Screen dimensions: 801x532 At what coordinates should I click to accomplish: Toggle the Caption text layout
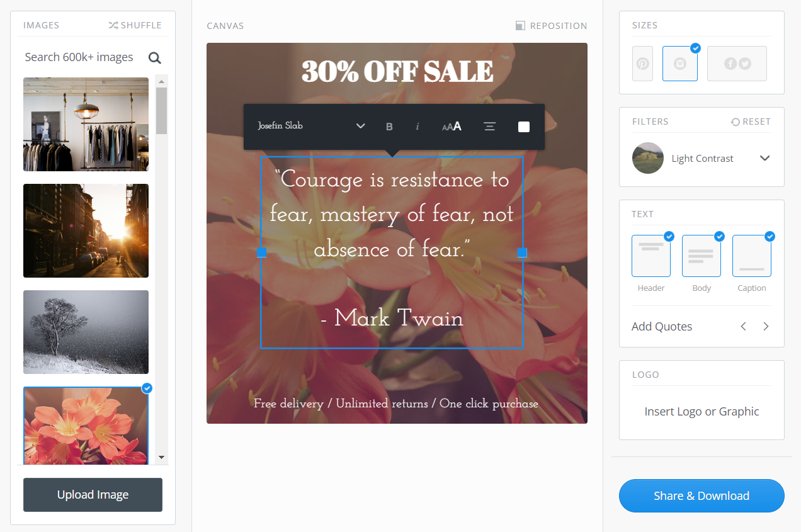coord(752,256)
